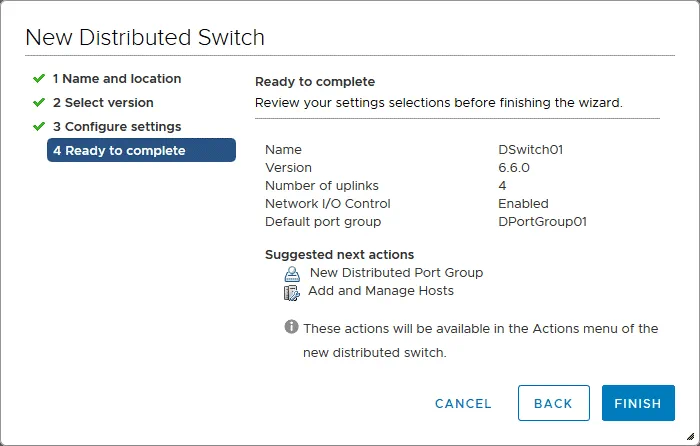Click the green checkmark beside Configure settings

coord(39,126)
